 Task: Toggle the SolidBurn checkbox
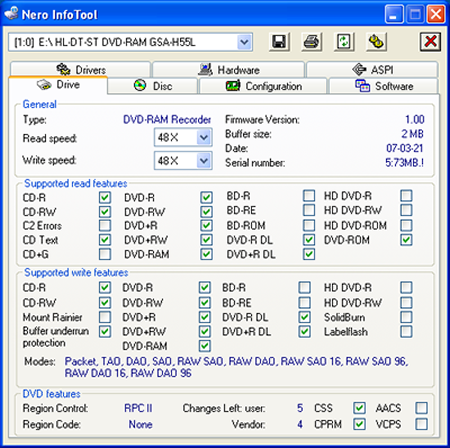(406, 317)
